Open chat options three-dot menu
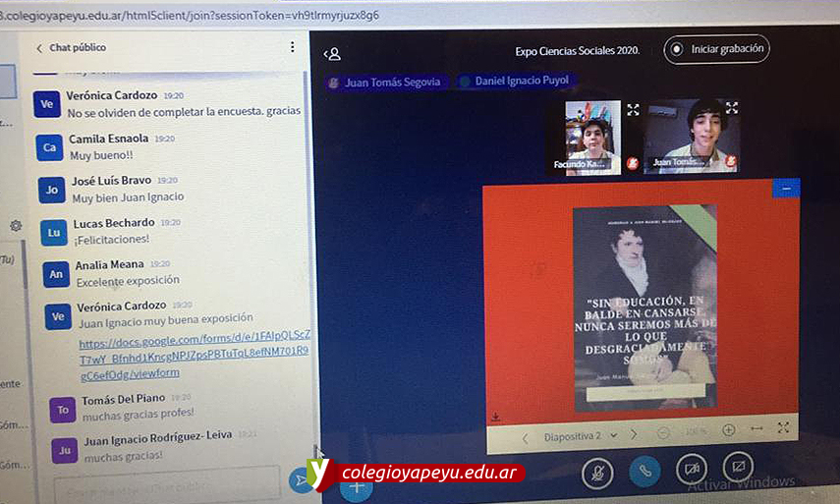Screen dimensions: 840x504 pyautogui.click(x=292, y=47)
